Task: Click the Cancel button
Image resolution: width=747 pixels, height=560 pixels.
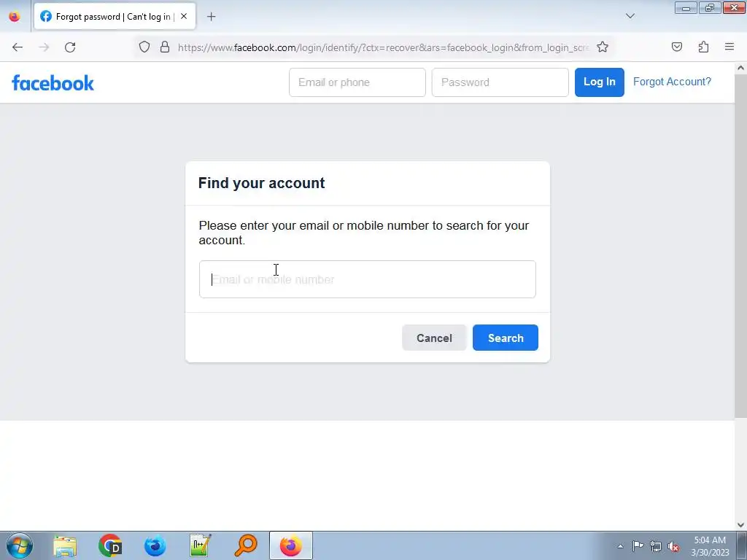Action: pos(434,338)
